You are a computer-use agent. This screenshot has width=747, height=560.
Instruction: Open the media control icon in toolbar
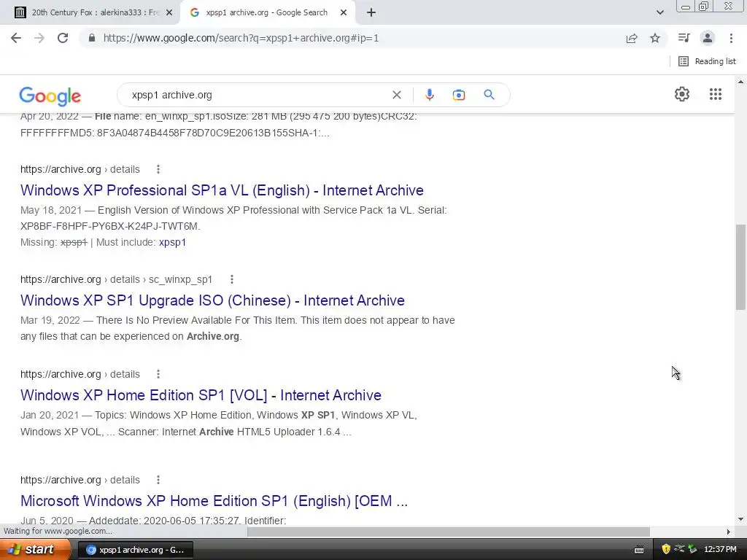(684, 38)
